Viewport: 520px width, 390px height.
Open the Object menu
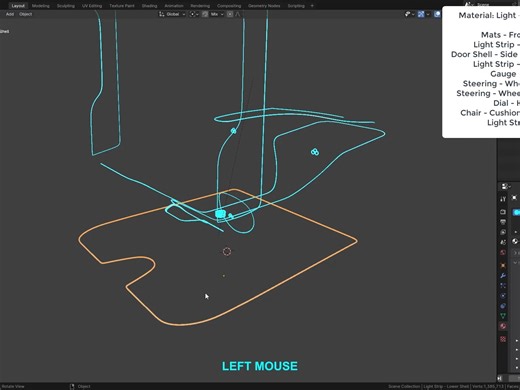(x=26, y=14)
